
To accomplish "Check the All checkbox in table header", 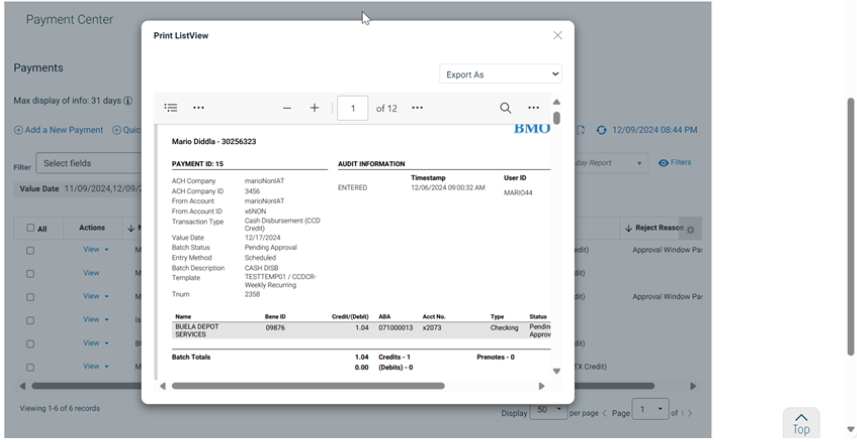I will pos(31,228).
